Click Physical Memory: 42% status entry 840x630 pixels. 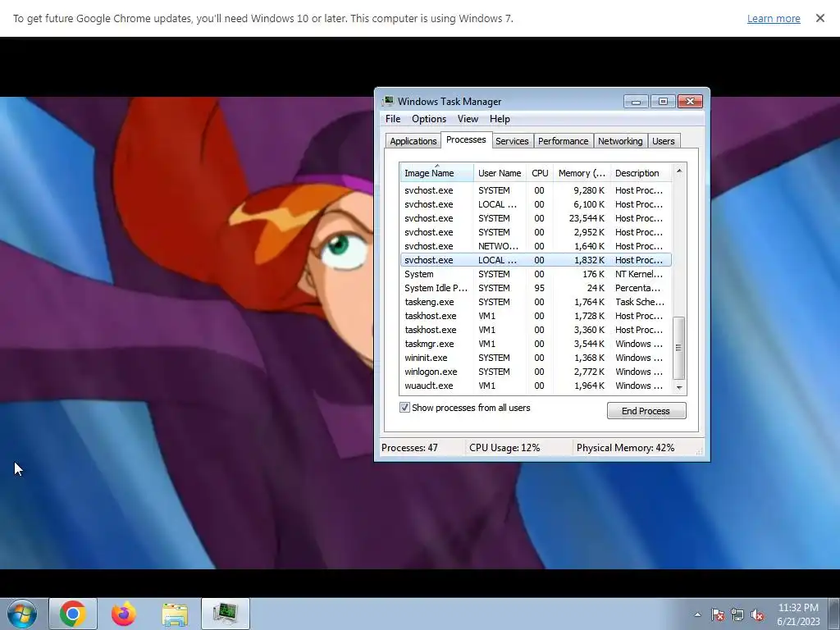click(x=625, y=448)
